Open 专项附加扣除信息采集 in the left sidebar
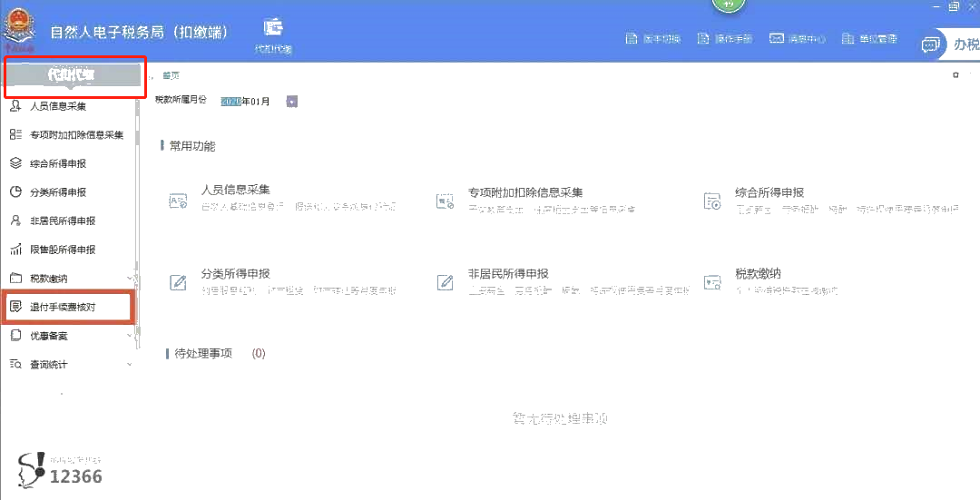The width and height of the screenshot is (980, 500). pos(66,135)
